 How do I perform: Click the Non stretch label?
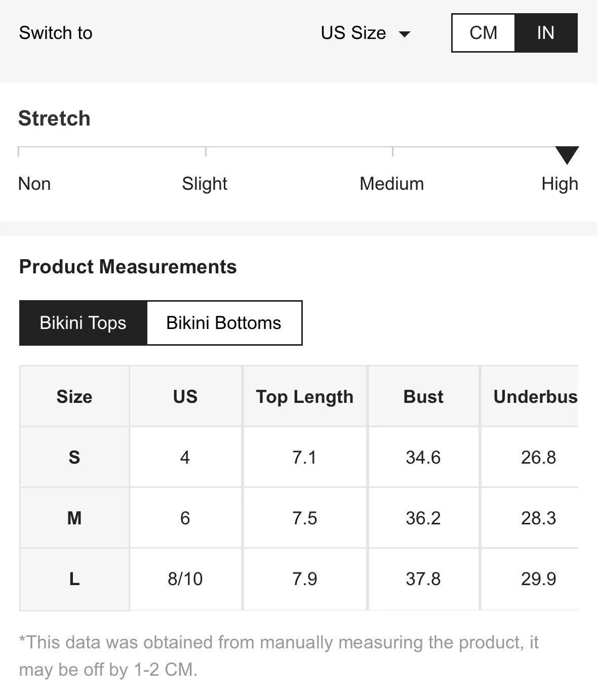point(34,184)
